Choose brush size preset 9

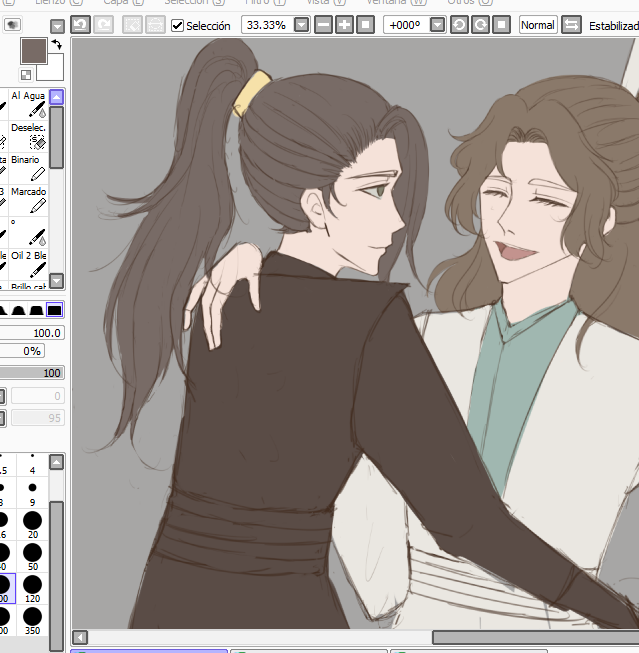tap(32, 493)
